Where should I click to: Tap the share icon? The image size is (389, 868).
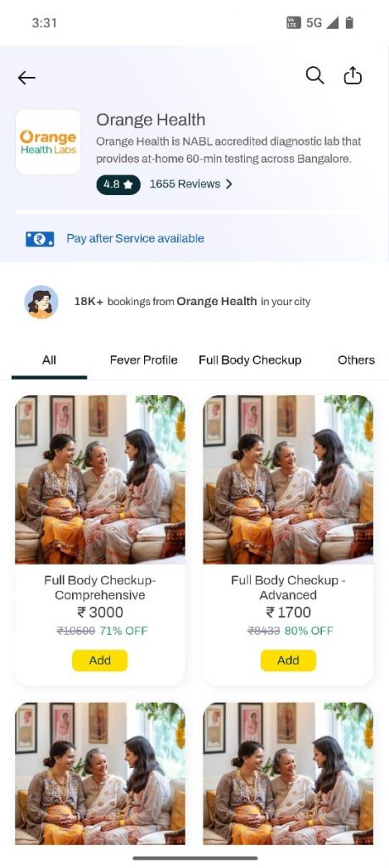353,75
